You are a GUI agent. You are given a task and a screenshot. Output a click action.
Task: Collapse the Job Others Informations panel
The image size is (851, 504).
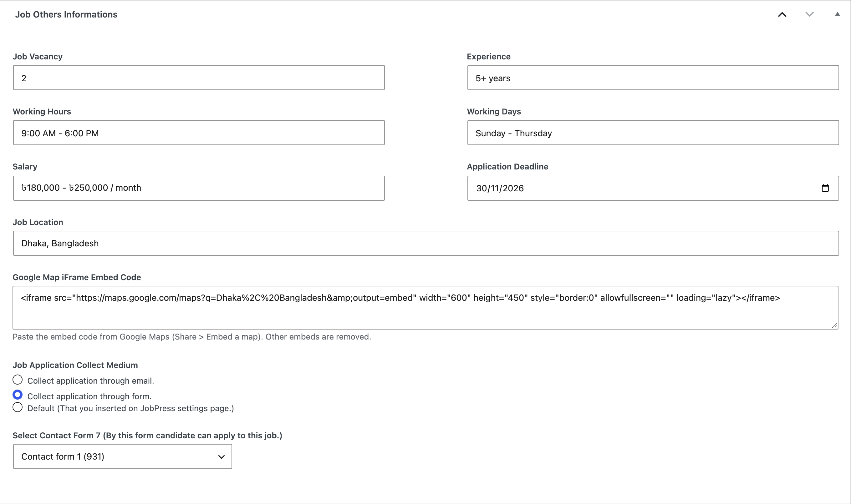pos(837,14)
